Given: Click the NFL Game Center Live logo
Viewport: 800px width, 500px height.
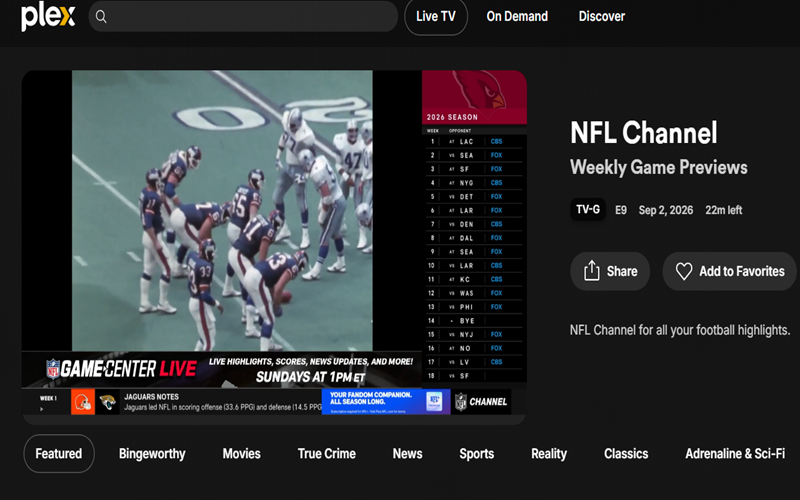Looking at the screenshot, I should point(121,368).
